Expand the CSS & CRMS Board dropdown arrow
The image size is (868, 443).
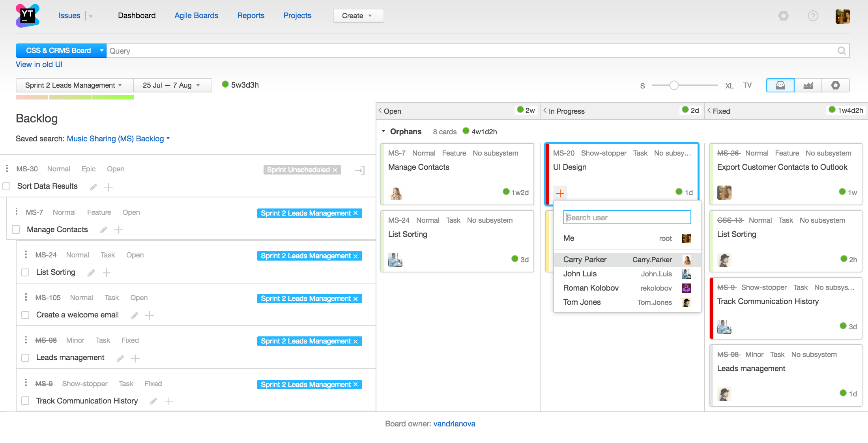[x=101, y=51]
